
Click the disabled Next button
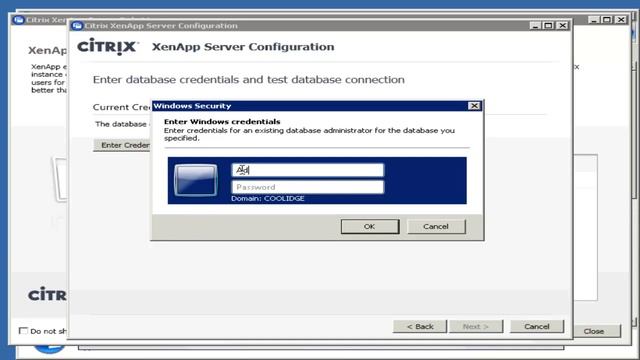tap(476, 327)
